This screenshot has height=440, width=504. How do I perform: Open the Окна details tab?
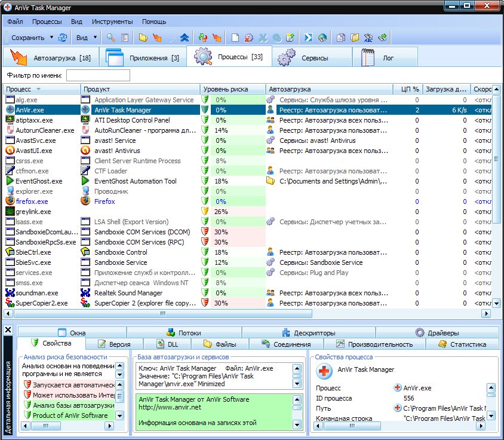click(72, 332)
